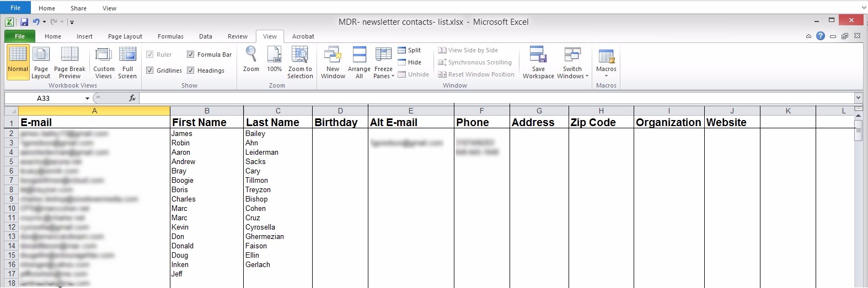The image size is (868, 288).
Task: Select column B header
Action: point(207,111)
